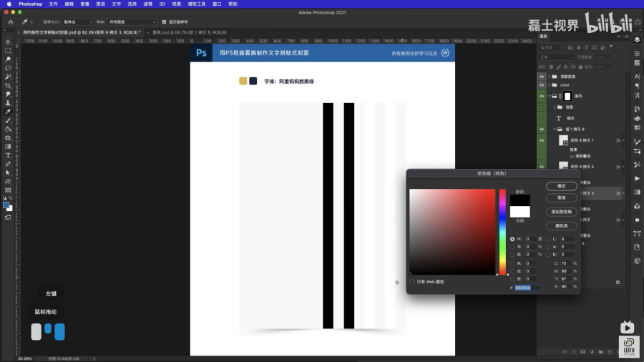Open Paragraph panel from right dock icon

(637, 86)
